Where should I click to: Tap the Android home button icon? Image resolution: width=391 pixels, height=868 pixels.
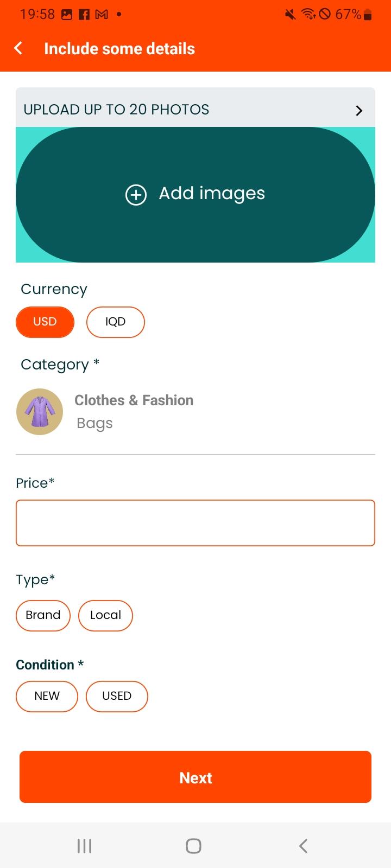(x=194, y=846)
